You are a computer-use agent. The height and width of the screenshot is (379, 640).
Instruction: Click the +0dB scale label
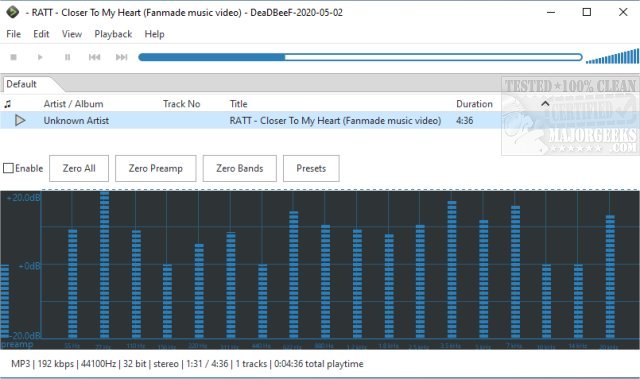tap(29, 266)
